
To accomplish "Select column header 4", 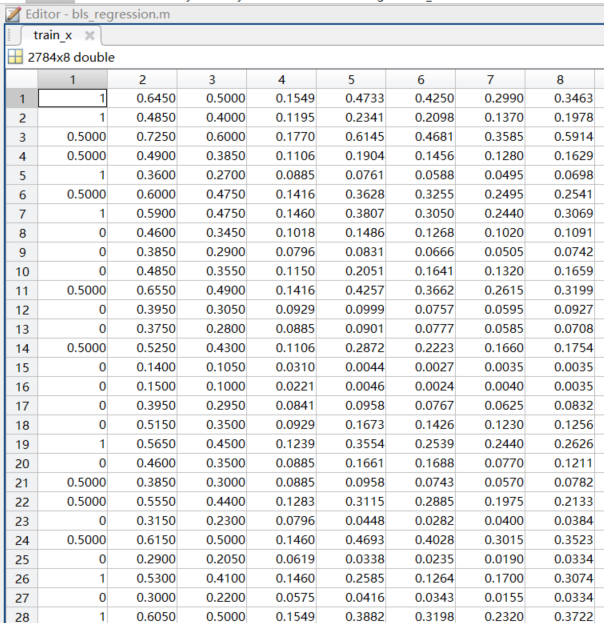I will [x=281, y=79].
